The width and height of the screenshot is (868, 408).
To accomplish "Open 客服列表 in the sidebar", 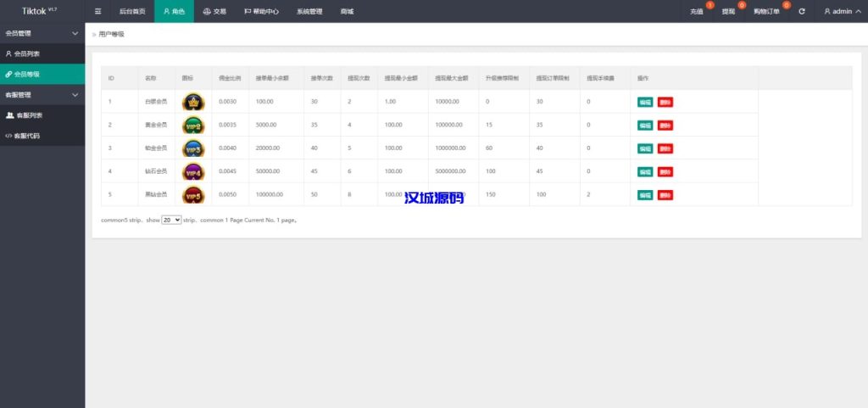I will pos(29,115).
